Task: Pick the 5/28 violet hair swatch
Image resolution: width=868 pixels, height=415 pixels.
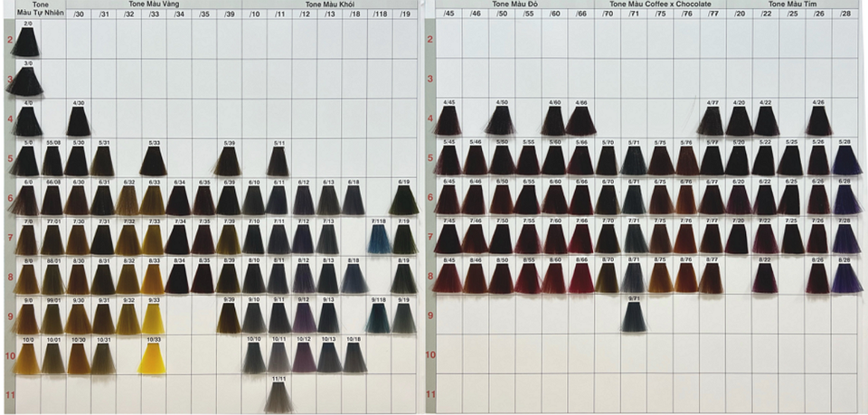Action: click(844, 160)
